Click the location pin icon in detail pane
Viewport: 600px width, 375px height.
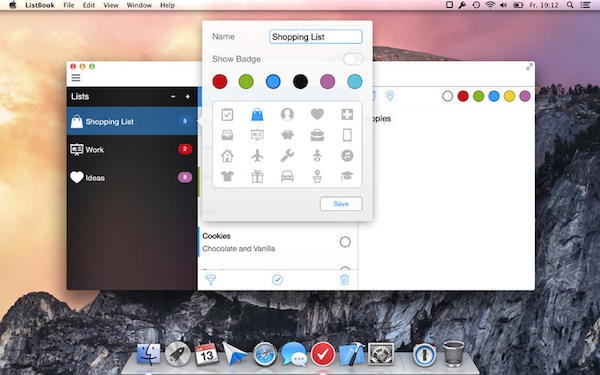390,96
